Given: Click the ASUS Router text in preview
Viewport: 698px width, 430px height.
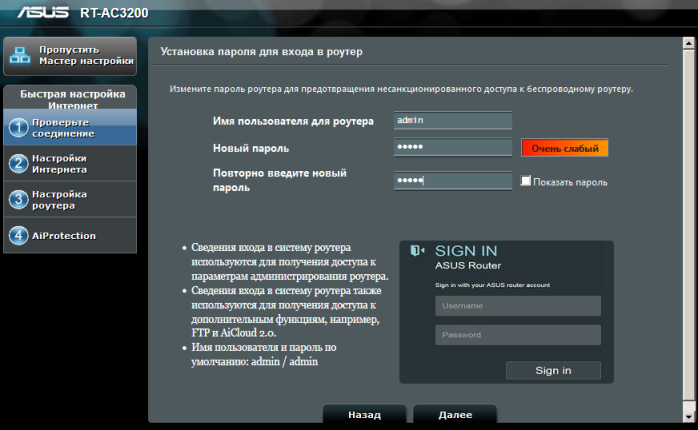Looking at the screenshot, I should pos(468,266).
